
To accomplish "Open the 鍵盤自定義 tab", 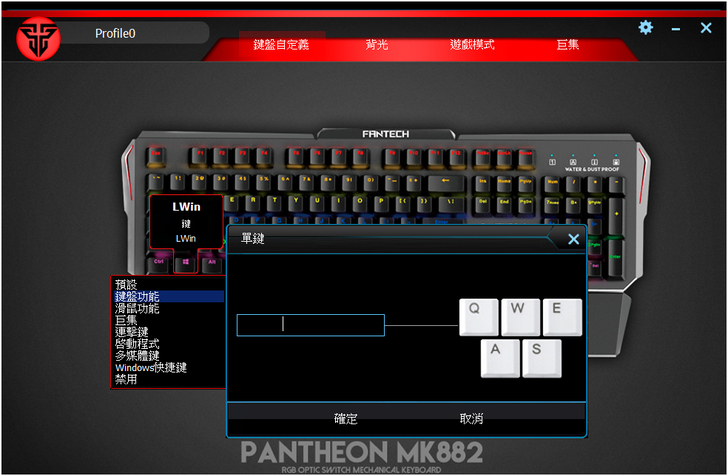I will click(x=281, y=45).
